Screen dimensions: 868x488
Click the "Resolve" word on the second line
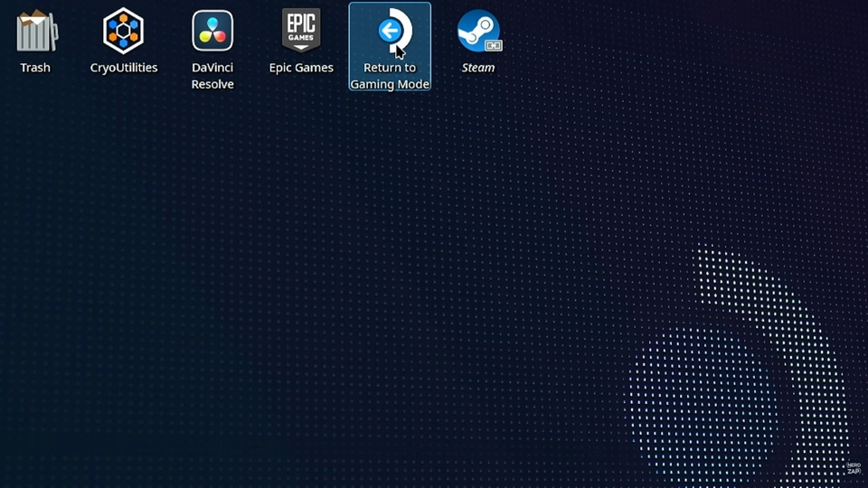(x=212, y=84)
